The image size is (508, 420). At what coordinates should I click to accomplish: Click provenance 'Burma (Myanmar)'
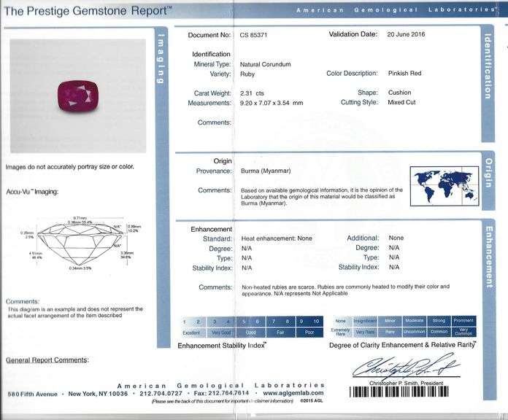266,171
